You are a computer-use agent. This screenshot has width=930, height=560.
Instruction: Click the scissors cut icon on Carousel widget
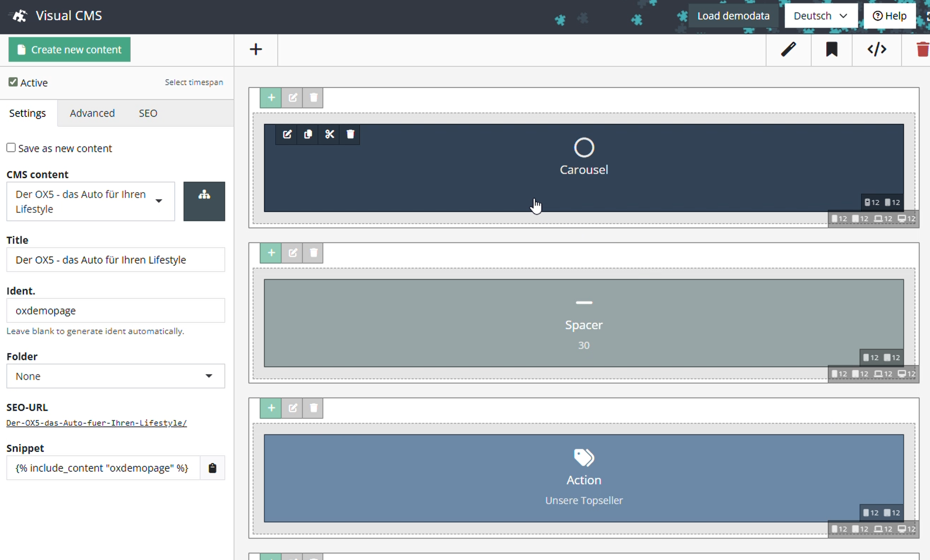click(329, 134)
